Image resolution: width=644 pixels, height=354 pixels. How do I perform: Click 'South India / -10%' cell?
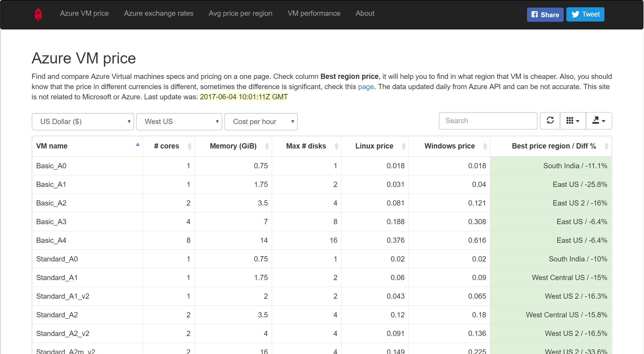pos(551,259)
